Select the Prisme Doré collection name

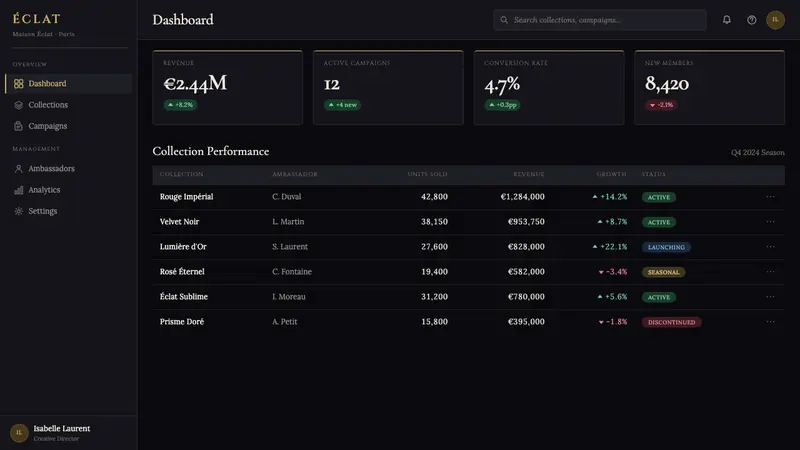tap(182, 321)
